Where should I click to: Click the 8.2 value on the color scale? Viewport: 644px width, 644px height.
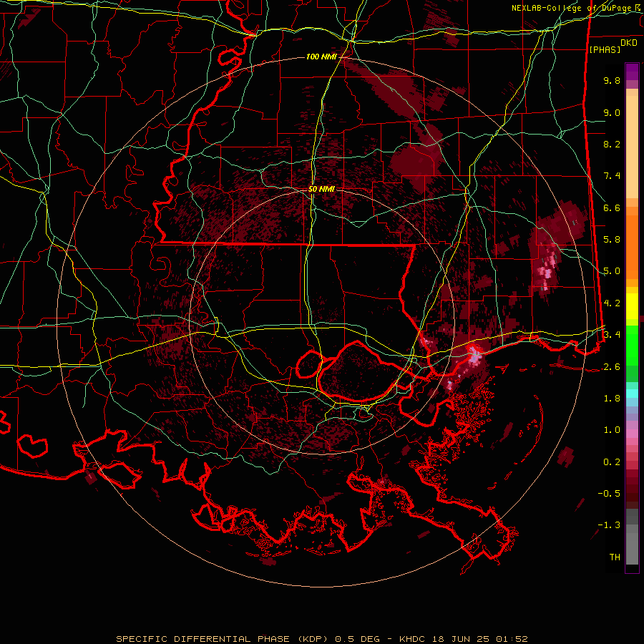click(x=612, y=144)
